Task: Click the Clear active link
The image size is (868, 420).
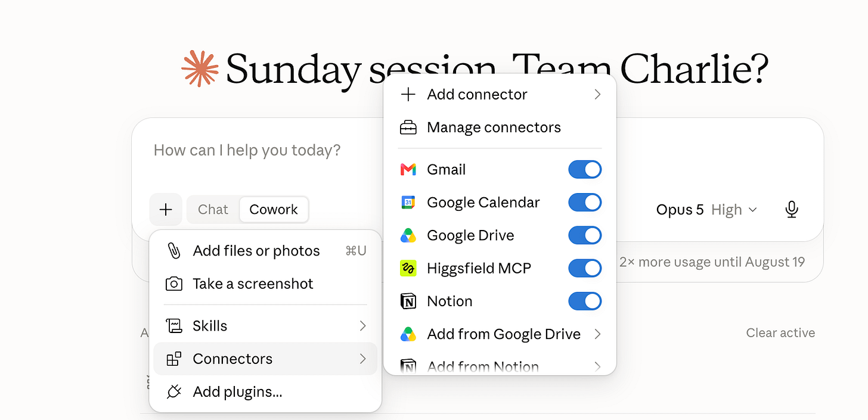Action: [x=780, y=333]
